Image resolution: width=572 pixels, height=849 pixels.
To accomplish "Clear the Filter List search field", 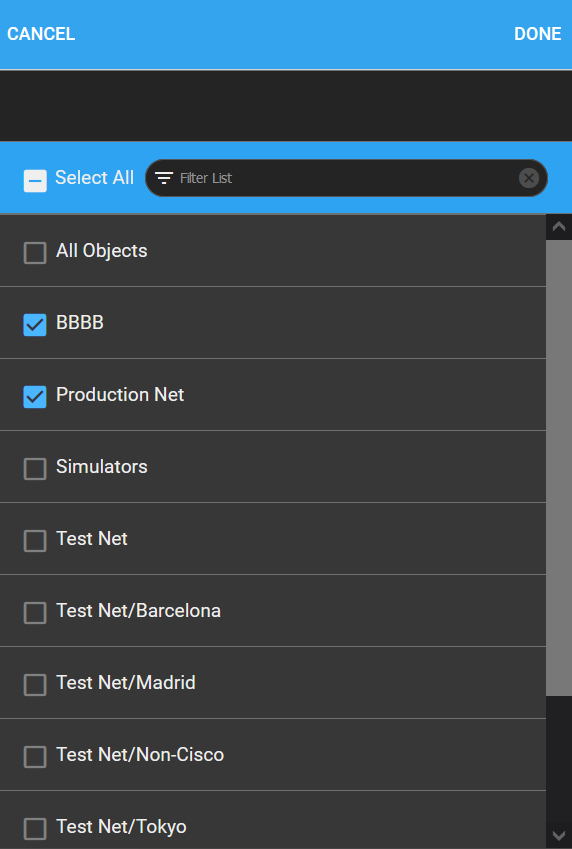I will [529, 178].
